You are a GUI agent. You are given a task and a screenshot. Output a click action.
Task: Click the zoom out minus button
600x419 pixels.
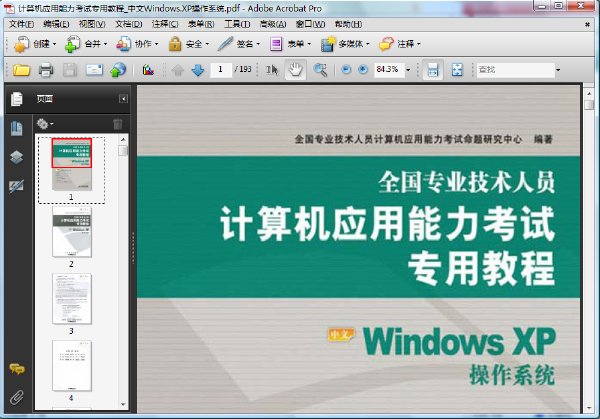click(346, 69)
